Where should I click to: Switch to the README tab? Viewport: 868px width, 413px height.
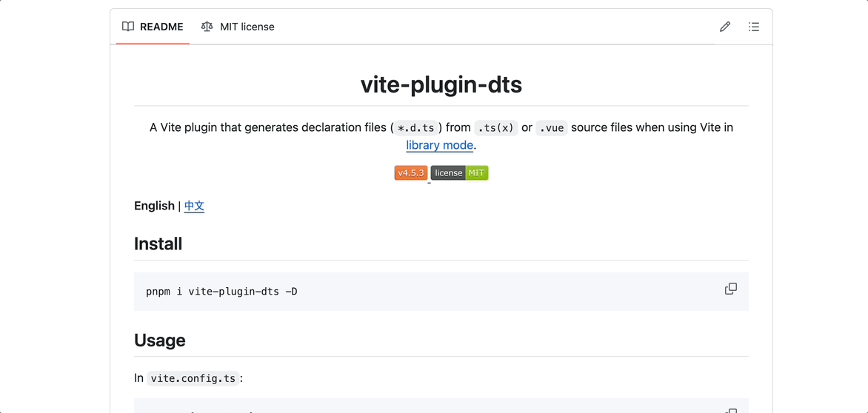click(153, 27)
